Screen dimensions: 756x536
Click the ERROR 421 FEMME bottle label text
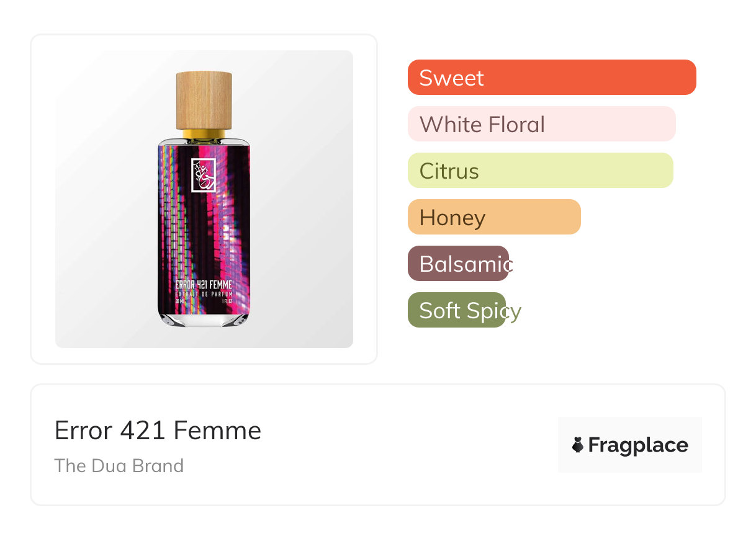click(204, 285)
